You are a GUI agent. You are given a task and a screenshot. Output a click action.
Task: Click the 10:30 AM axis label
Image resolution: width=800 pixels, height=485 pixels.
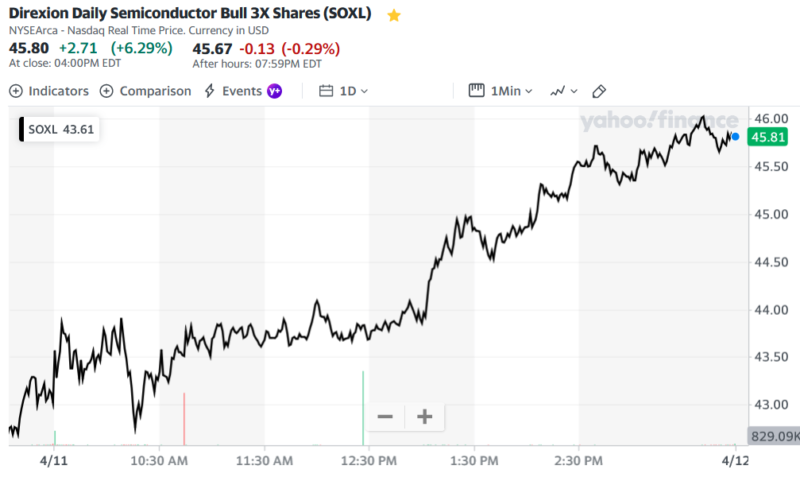tap(159, 461)
